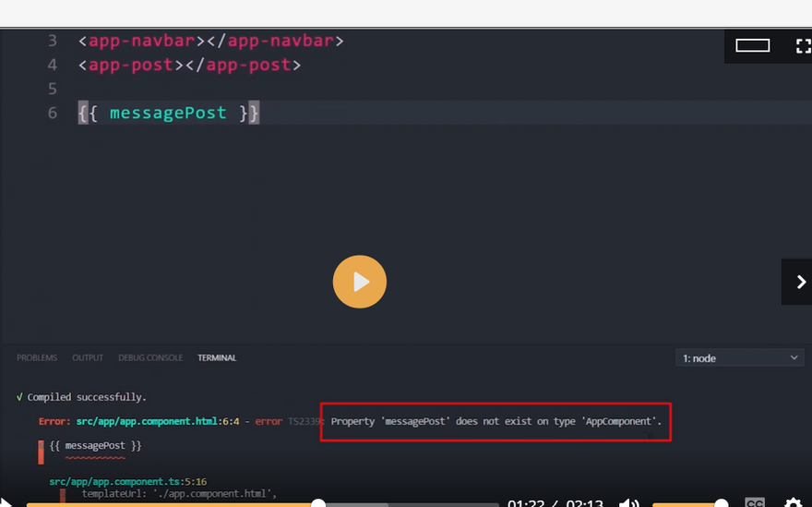812x507 pixels.
Task: Toggle closed captions with the CC button
Action: click(x=755, y=502)
